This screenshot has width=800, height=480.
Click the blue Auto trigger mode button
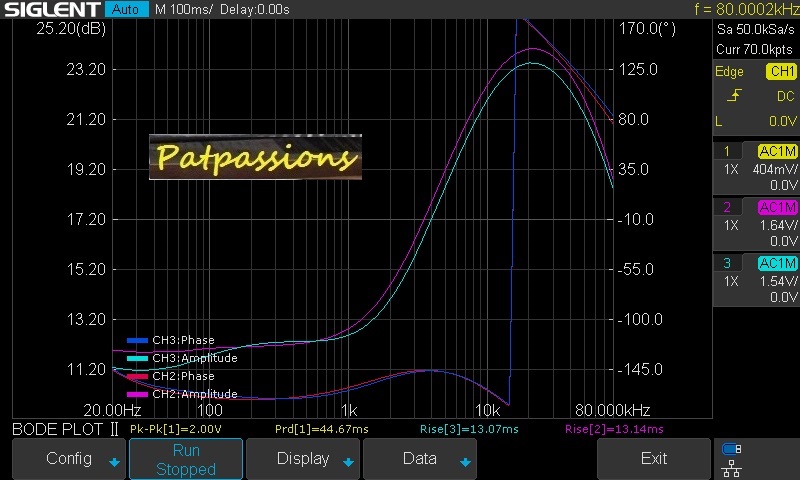125,9
